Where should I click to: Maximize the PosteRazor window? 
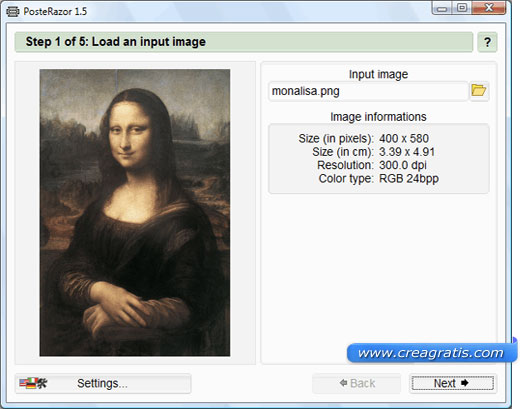pyautogui.click(x=462, y=8)
